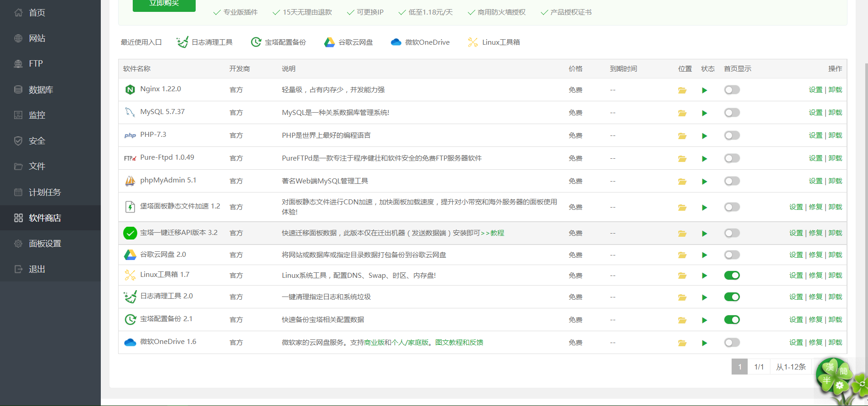Click the shield icon beside 安全 in sidebar
The width and height of the screenshot is (868, 406).
(18, 141)
